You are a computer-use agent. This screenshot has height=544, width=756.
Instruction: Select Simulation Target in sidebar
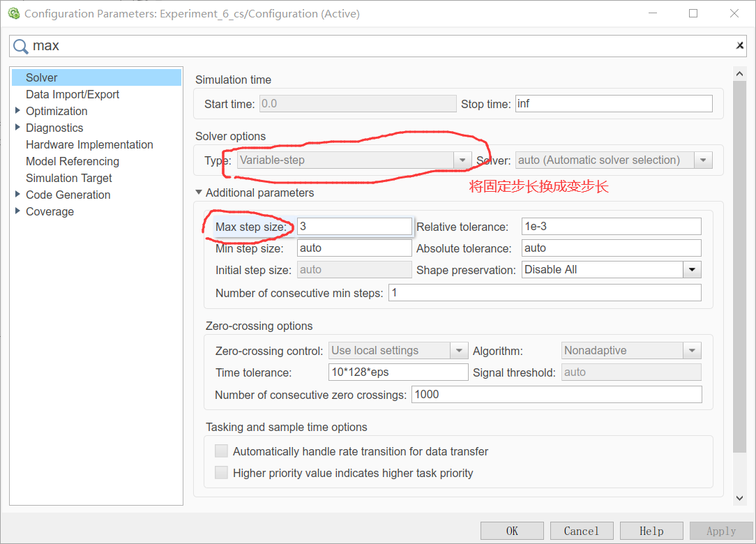pos(68,178)
